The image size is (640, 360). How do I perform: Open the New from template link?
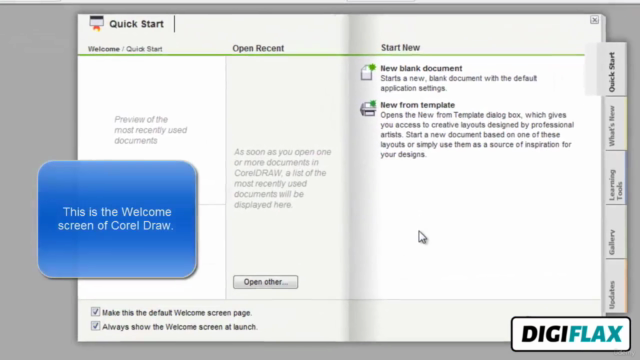tap(418, 105)
